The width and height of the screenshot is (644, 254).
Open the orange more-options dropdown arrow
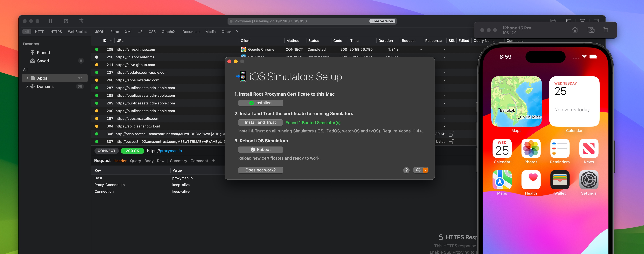[x=425, y=170]
